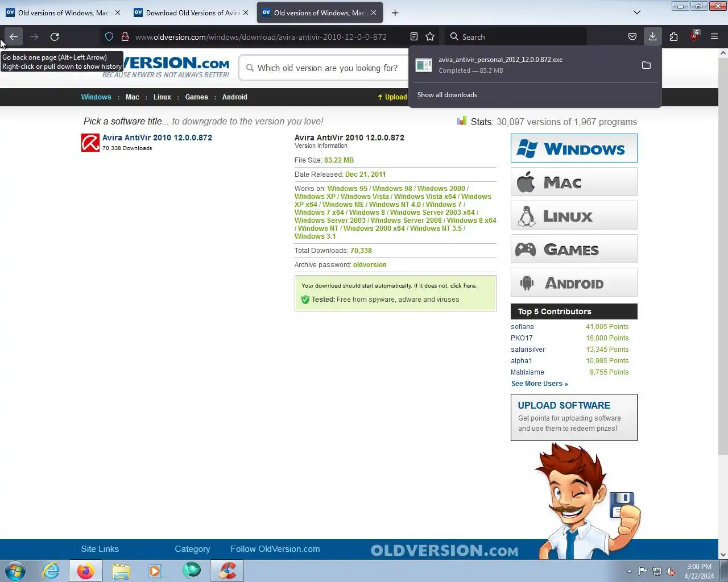The height and width of the screenshot is (582, 728).
Task: Select Linux in site navigation bar
Action: [162, 97]
